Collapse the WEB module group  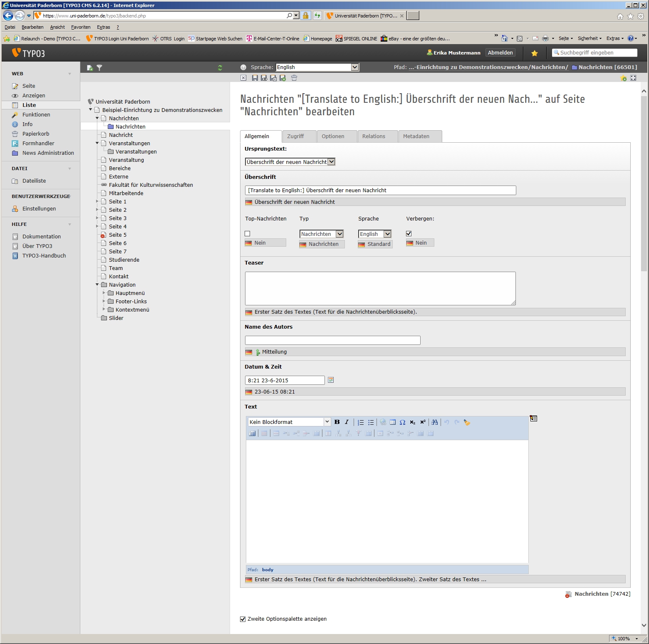point(69,74)
